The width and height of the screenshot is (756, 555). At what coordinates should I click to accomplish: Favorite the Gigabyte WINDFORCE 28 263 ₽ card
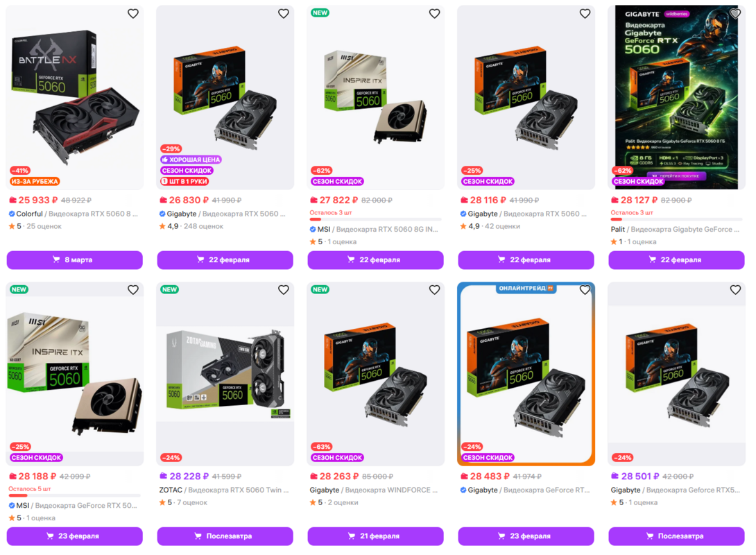(x=434, y=289)
